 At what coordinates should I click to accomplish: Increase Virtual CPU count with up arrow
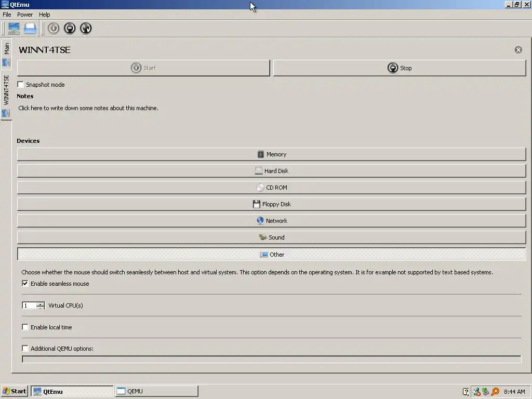[41, 303]
